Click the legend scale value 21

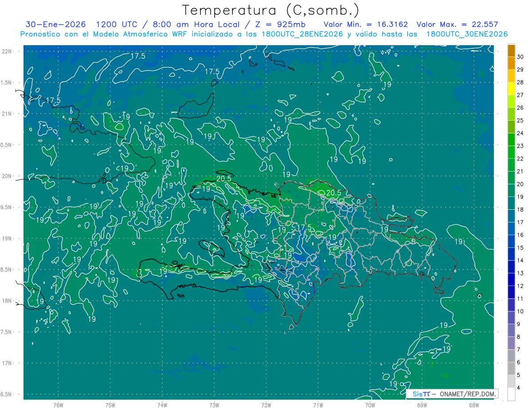pos(520,172)
